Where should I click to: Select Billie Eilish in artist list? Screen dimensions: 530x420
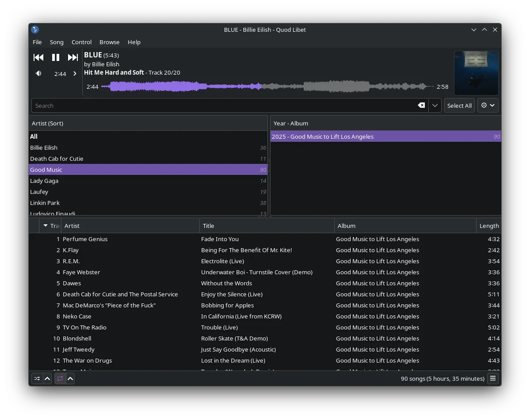pyautogui.click(x=148, y=148)
